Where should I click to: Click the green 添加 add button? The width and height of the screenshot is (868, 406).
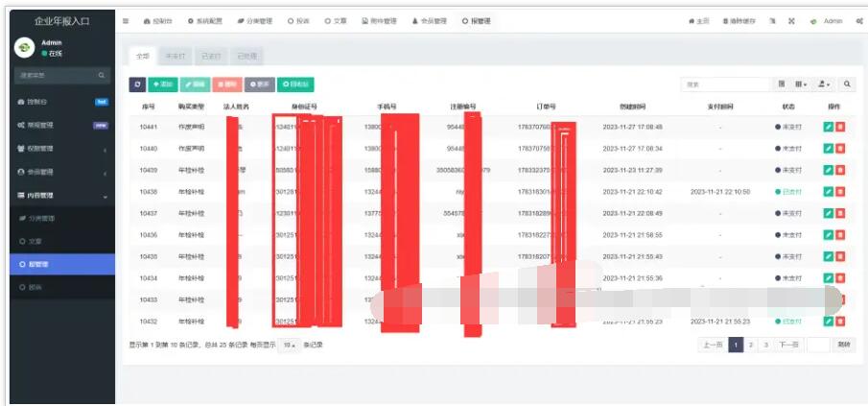(x=163, y=84)
